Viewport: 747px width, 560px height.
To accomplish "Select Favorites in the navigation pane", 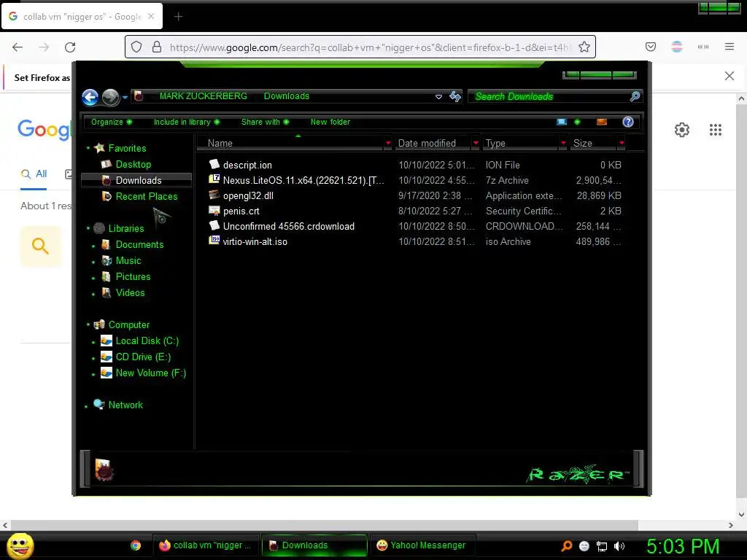I will (x=127, y=148).
